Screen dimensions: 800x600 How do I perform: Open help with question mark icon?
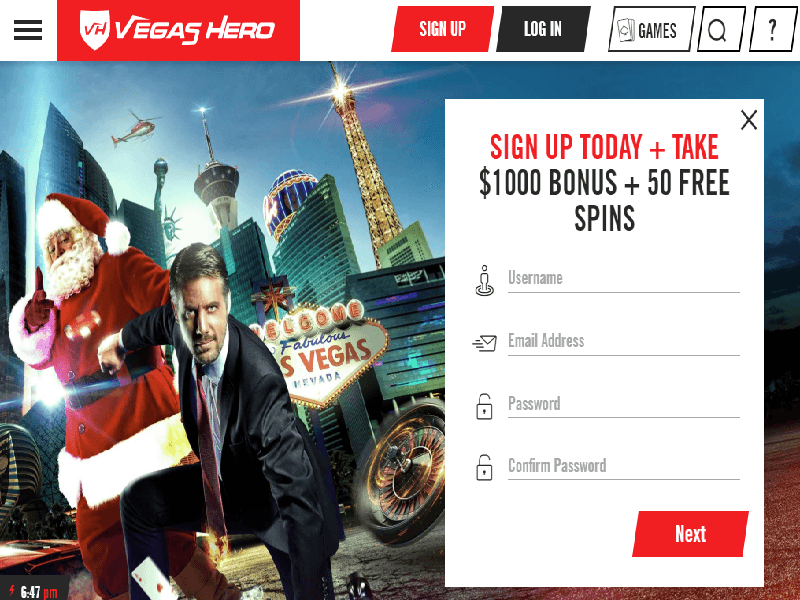click(x=772, y=30)
